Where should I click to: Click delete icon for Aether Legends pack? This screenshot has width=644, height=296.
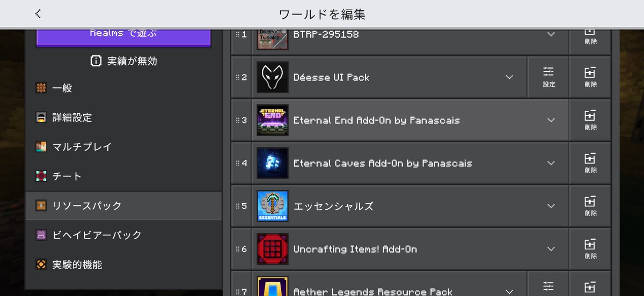click(x=590, y=284)
